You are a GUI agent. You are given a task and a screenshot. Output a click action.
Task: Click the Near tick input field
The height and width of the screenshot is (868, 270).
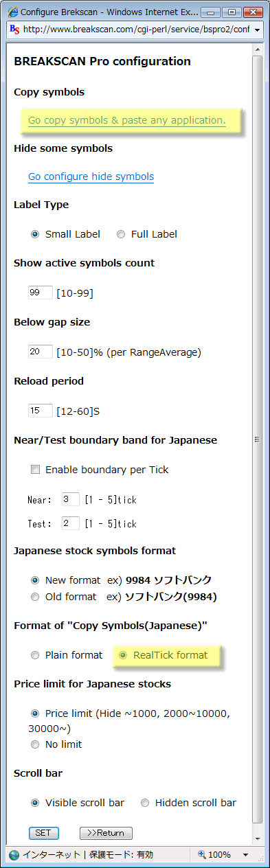(70, 499)
